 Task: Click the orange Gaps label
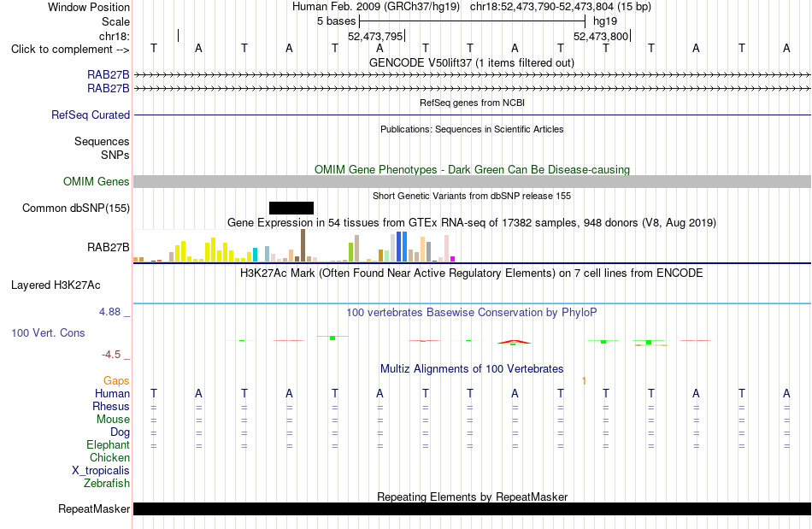click(116, 381)
